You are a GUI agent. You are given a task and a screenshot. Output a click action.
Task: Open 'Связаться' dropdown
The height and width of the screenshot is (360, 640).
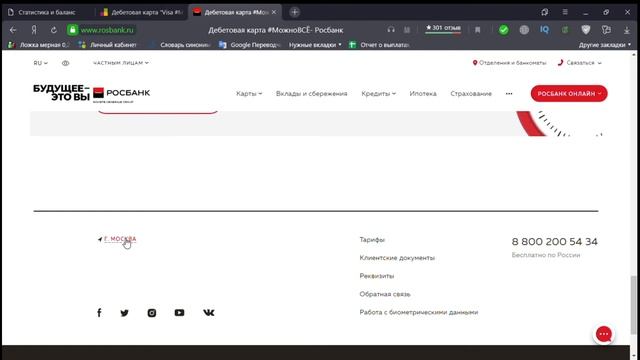point(580,63)
